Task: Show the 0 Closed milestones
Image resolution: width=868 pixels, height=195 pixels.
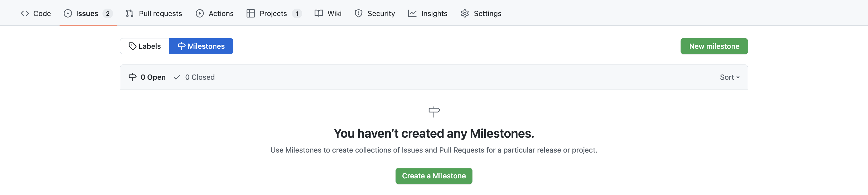Action: point(194,77)
